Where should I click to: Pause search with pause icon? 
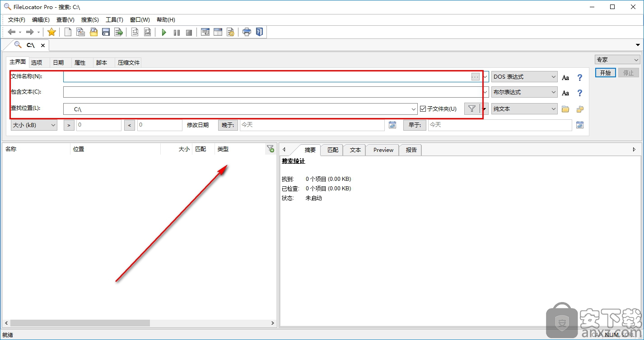click(x=177, y=33)
